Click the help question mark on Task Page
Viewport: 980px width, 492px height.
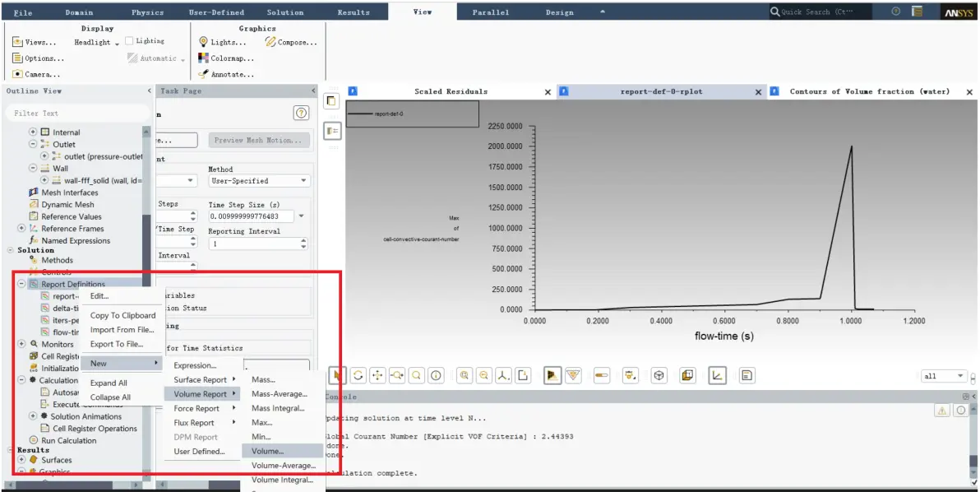pyautogui.click(x=301, y=114)
